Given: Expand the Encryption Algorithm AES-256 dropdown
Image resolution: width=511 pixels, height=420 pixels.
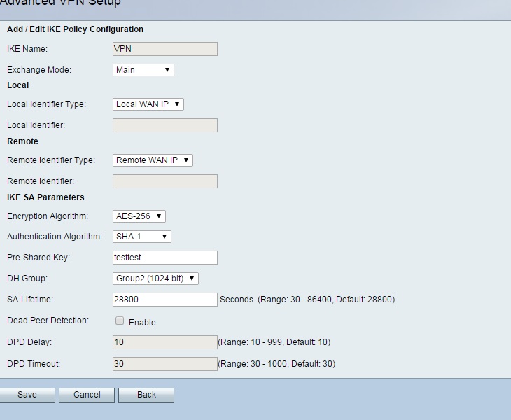Looking at the screenshot, I should pyautogui.click(x=139, y=216).
